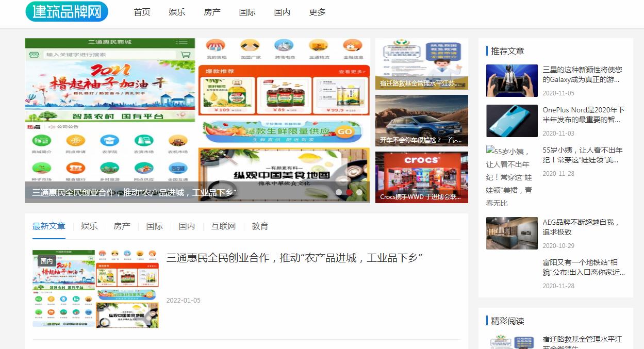644x349 pixels.
Task: Open the OnePlus Nord phone thumbnail
Action: tap(512, 121)
